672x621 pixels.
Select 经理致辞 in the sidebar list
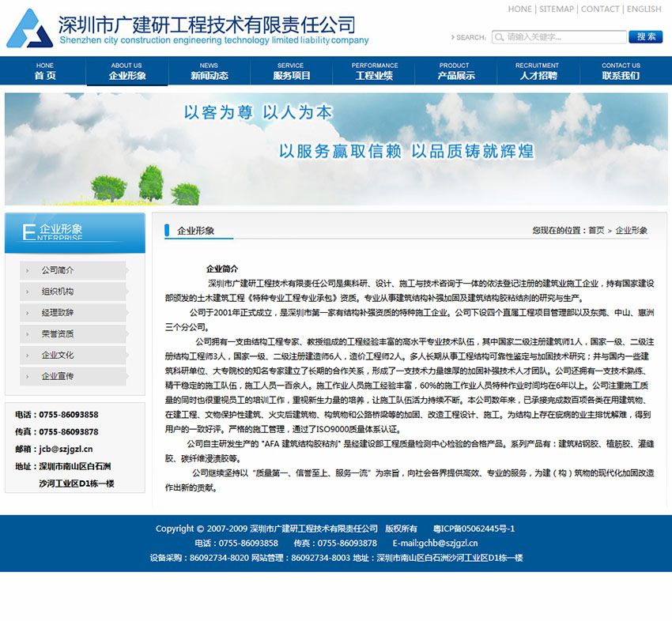pos(58,313)
